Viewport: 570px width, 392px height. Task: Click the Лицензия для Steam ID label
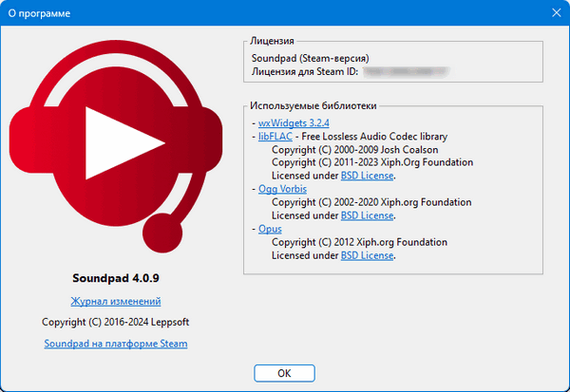(305, 71)
